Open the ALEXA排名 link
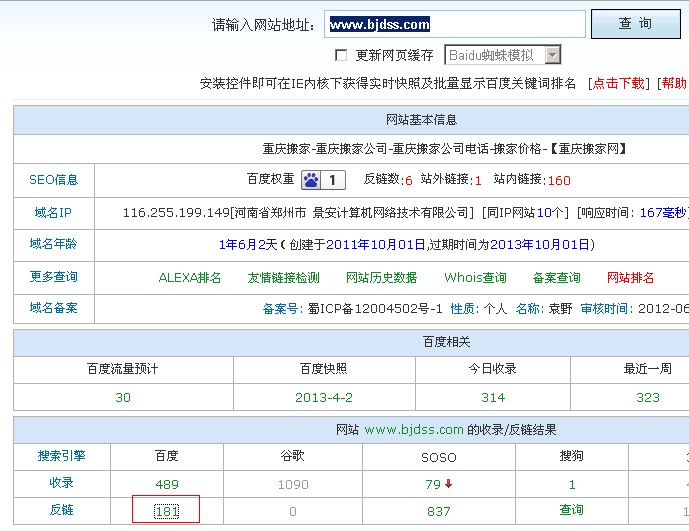The width and height of the screenshot is (689, 531). tap(190, 278)
